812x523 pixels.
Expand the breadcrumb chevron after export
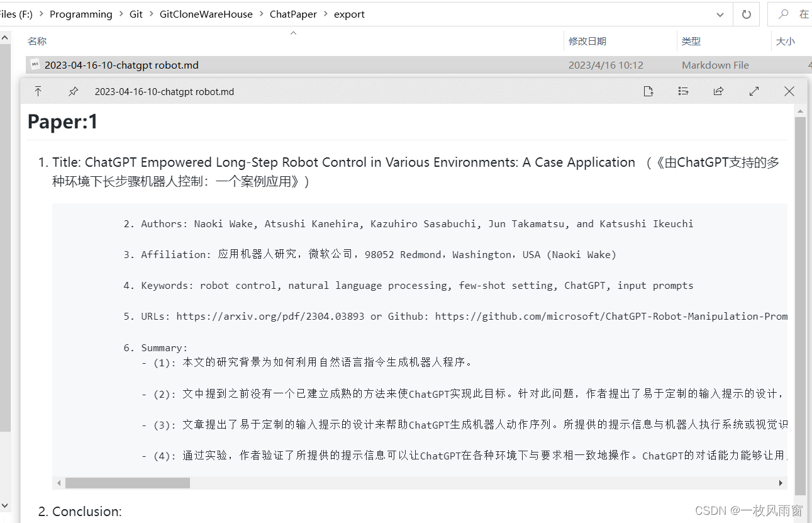[x=374, y=14]
